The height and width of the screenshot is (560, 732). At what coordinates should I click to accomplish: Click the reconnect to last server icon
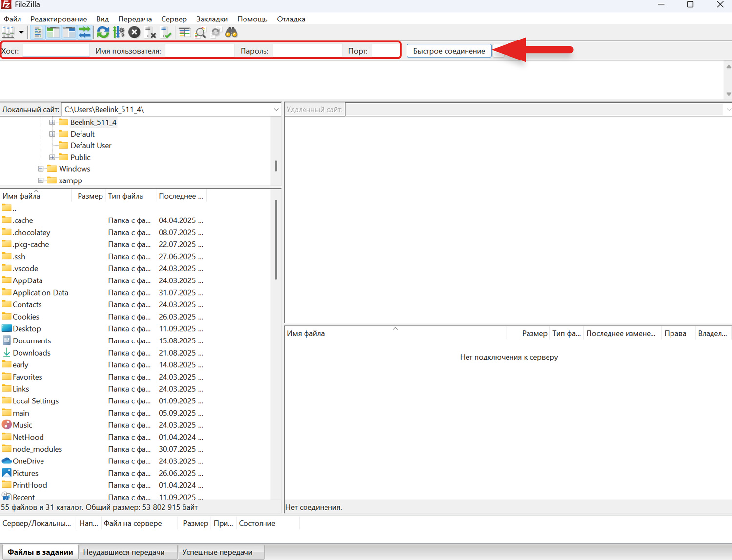[166, 33]
